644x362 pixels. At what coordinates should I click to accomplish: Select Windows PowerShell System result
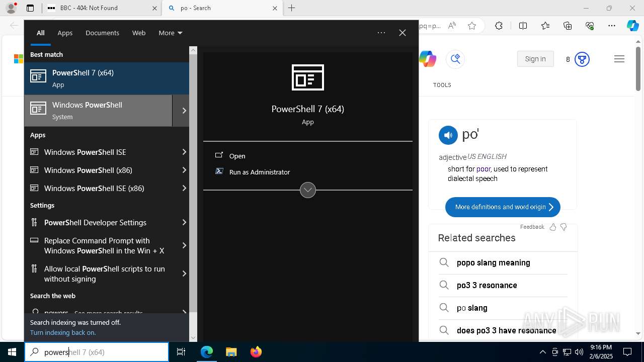pyautogui.click(x=98, y=111)
